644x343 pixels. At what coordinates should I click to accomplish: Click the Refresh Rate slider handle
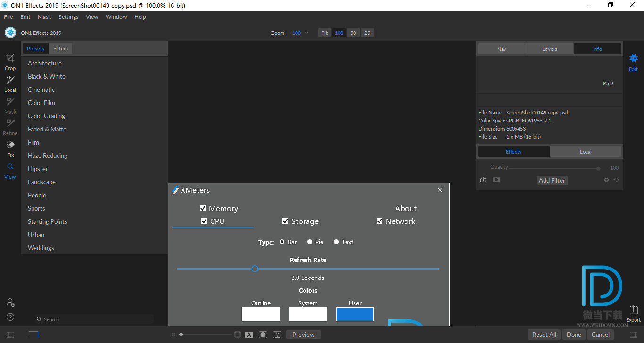click(255, 269)
